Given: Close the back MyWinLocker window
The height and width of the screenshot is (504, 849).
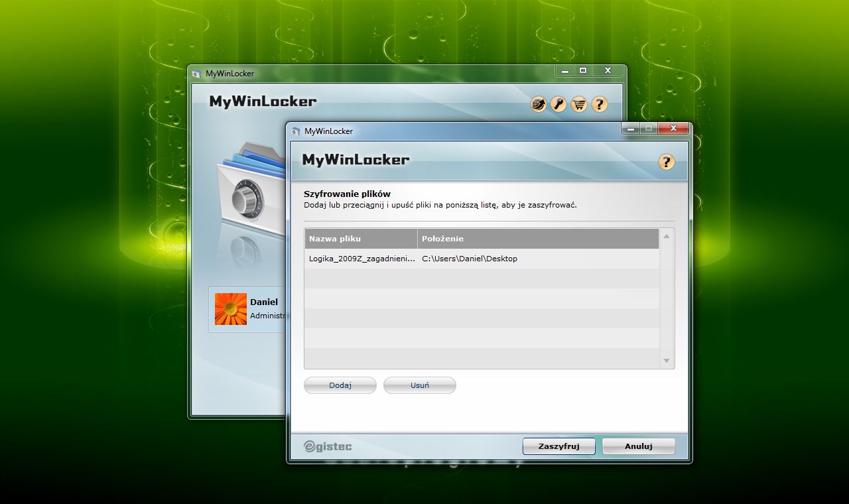Looking at the screenshot, I should 608,70.
